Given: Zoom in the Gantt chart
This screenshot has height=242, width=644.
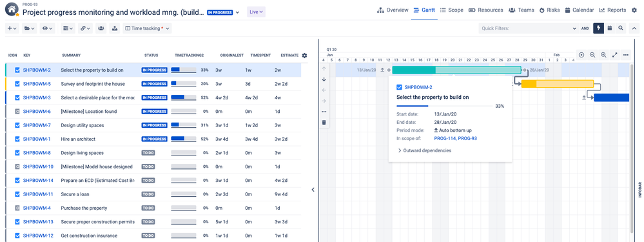Looking at the screenshot, I should [604, 55].
